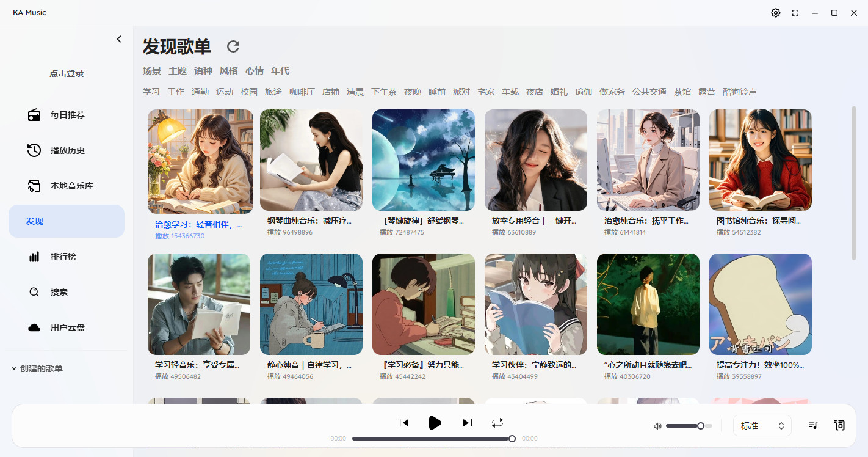Show lyrics with the 词 icon

839,425
